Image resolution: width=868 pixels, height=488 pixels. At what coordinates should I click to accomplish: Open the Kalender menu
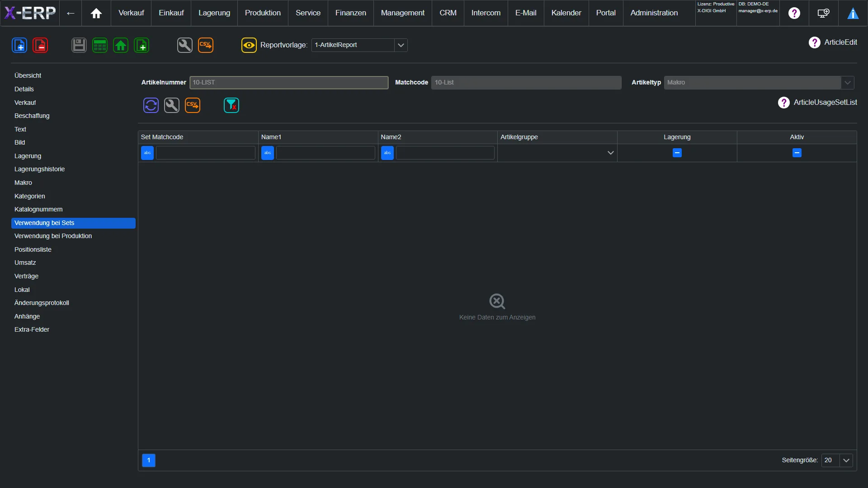[x=566, y=13]
